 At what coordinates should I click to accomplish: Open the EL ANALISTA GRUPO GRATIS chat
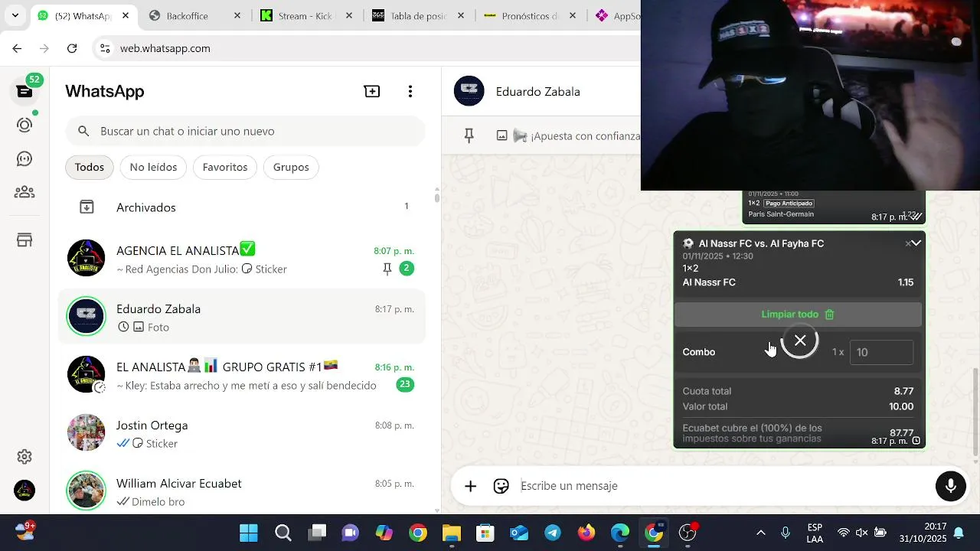[x=242, y=376]
